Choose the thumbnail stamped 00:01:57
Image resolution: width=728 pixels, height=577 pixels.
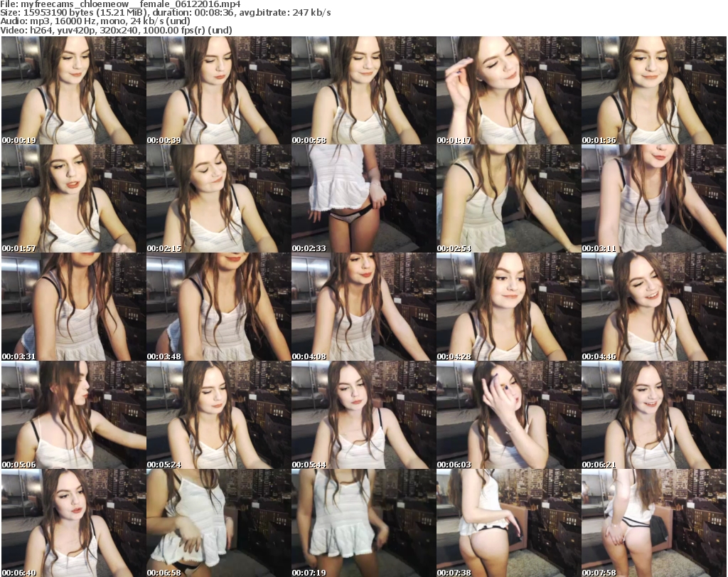click(74, 198)
